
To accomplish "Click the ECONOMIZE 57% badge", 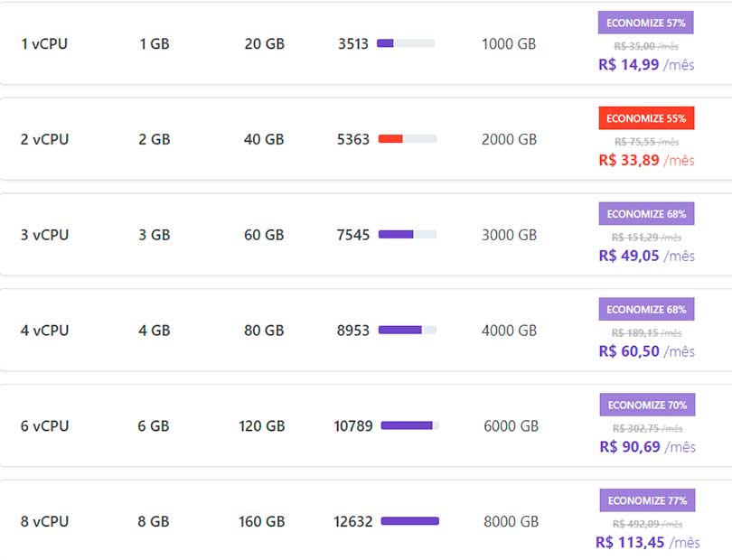I will (645, 23).
